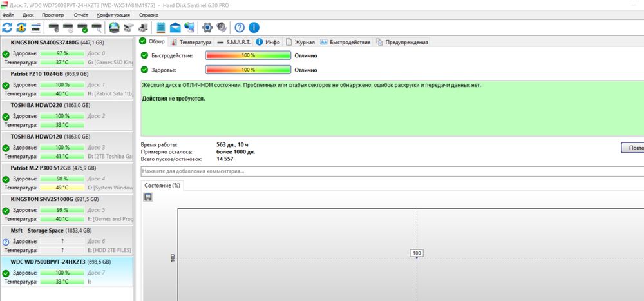Click the '563 дн., 10 ч' working time value
The height and width of the screenshot is (301, 644).
233,145
